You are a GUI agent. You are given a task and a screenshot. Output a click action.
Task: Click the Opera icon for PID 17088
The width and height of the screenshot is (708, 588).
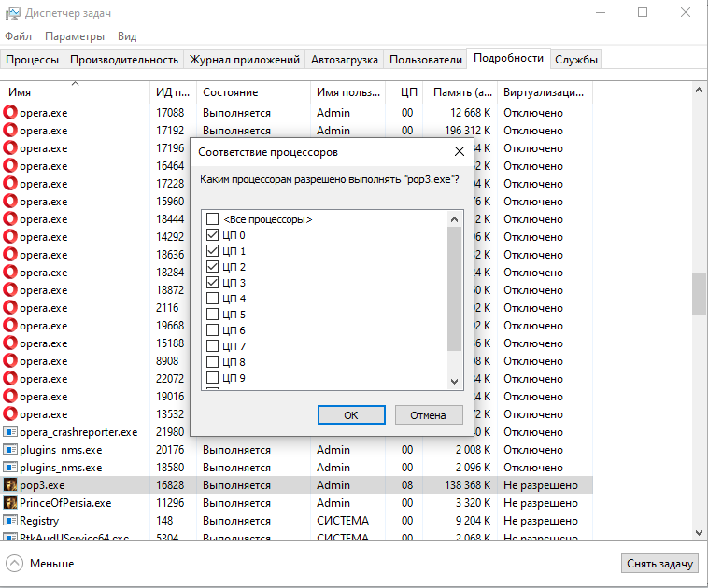click(10, 113)
